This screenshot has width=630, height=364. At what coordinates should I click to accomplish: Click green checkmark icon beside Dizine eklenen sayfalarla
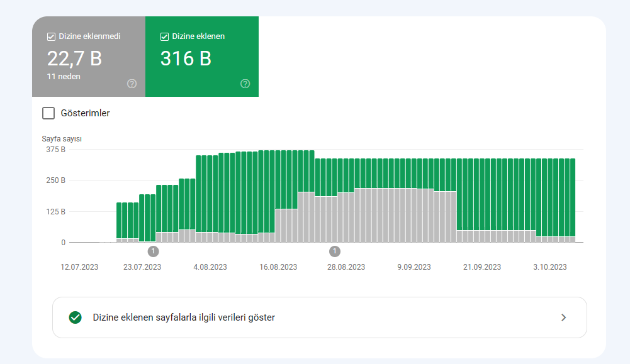(75, 317)
